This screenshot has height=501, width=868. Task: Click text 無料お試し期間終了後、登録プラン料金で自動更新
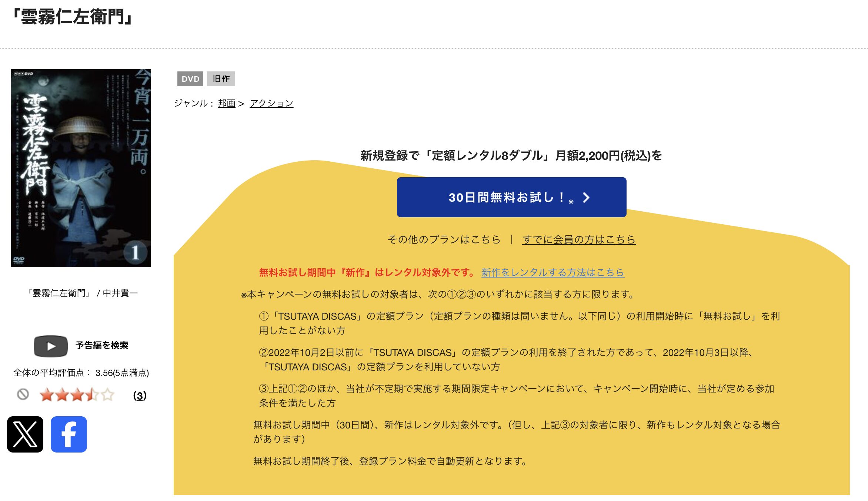(390, 461)
